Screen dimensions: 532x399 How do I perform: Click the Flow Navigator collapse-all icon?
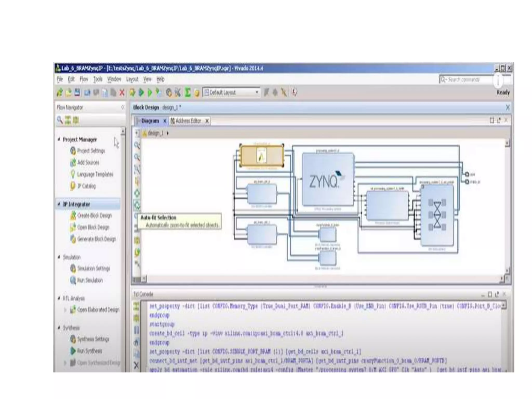coord(68,120)
